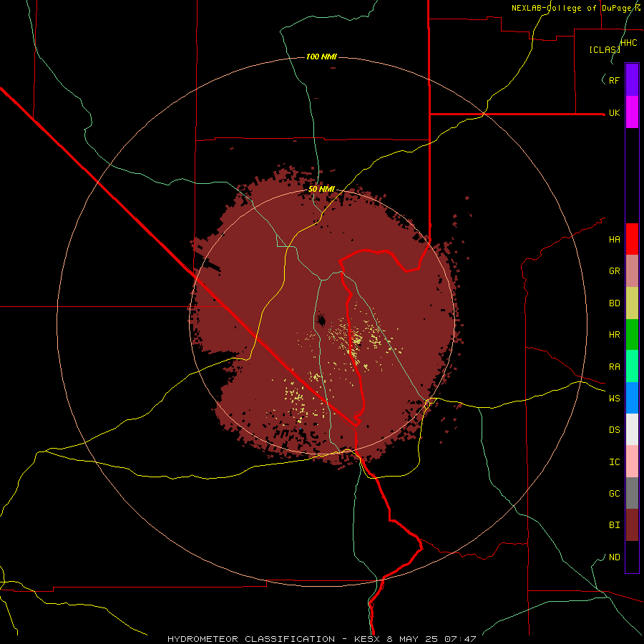
Task: Click the "DS" legend label
Action: tap(614, 430)
